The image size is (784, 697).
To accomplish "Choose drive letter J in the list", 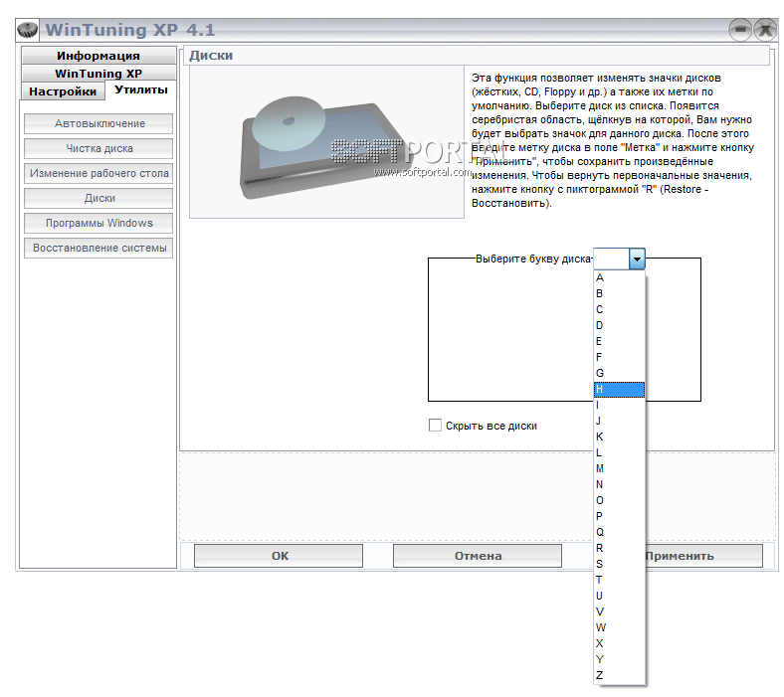I will point(619,422).
